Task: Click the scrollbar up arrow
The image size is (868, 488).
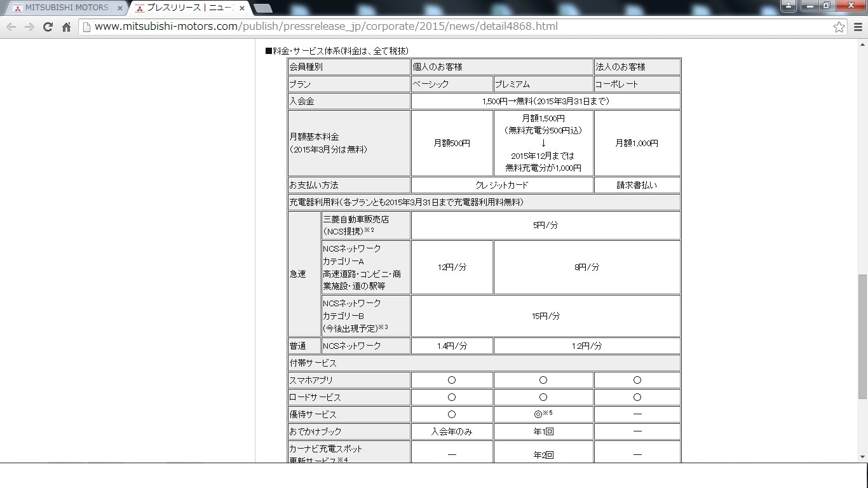Action: (862, 44)
